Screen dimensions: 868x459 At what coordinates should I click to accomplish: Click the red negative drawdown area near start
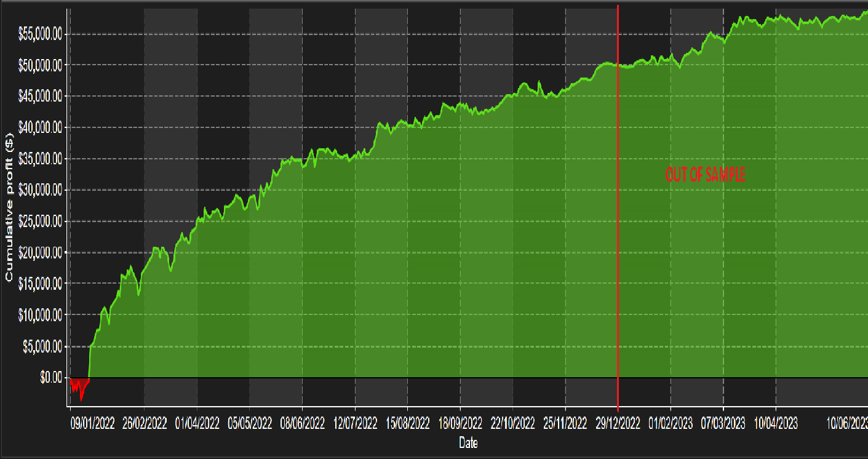point(80,386)
